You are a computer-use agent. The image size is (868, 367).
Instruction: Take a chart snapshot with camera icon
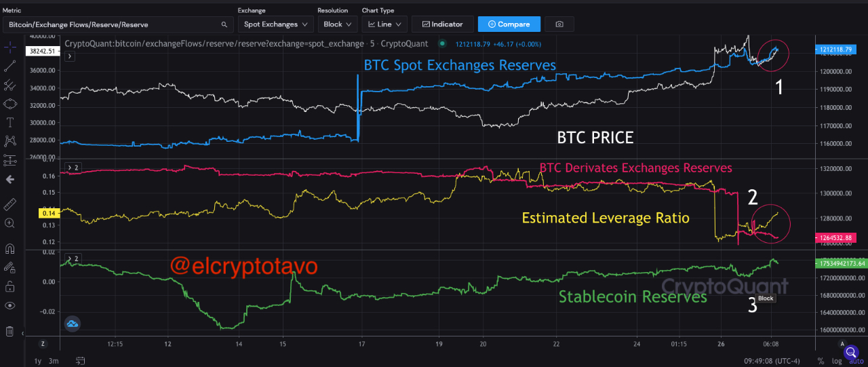pos(559,24)
